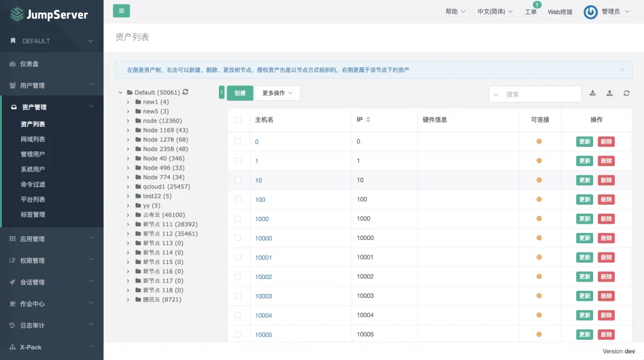The width and height of the screenshot is (644, 360).
Task: Open 标签管理 in sidebar
Action: pos(33,214)
